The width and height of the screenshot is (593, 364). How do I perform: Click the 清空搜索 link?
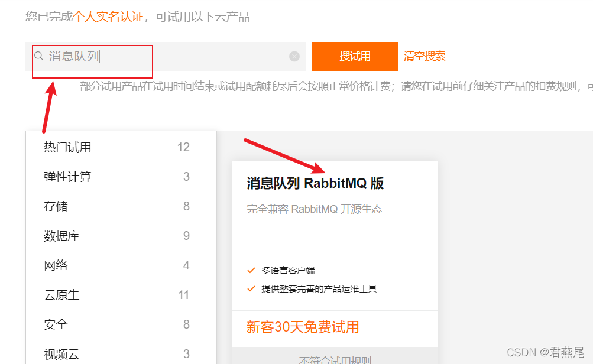[x=425, y=56]
